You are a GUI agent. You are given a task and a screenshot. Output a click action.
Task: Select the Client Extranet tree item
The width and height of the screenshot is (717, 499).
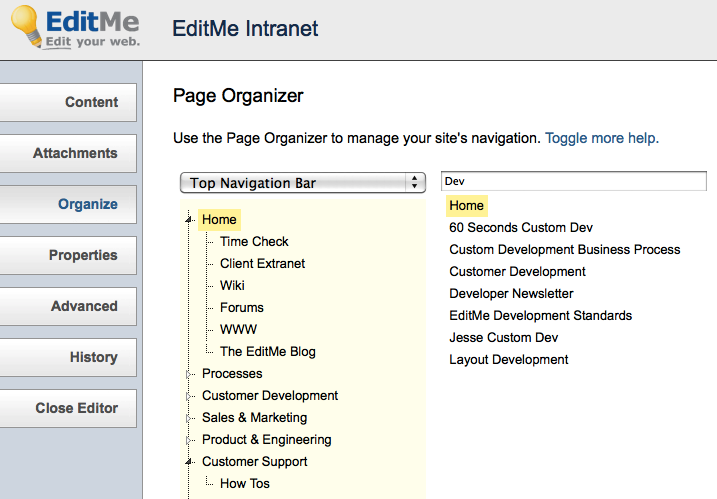click(x=262, y=263)
